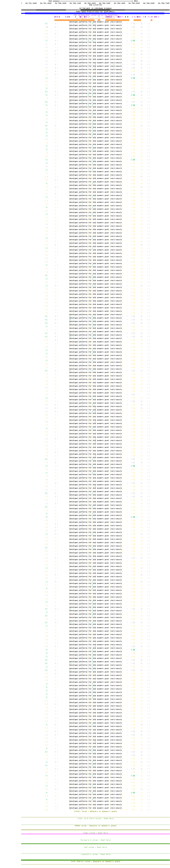The image size is (170, 868).
Task: Click ln(Pi Ratio) value track label
Action: [x=95, y=861]
